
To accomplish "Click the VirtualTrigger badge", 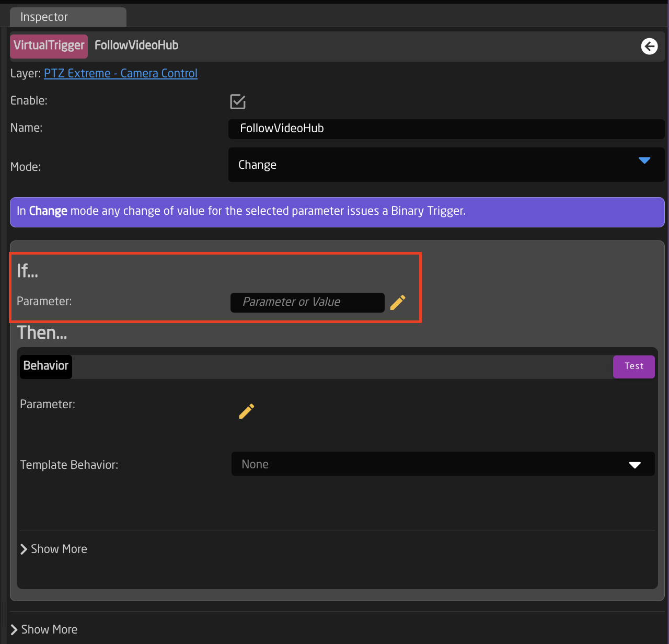I will pos(49,46).
